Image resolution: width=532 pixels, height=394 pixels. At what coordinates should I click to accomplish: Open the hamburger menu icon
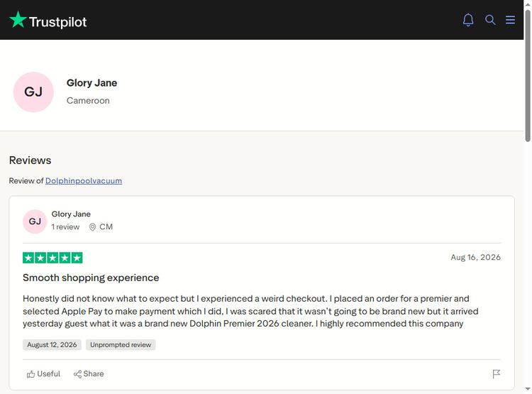point(510,20)
